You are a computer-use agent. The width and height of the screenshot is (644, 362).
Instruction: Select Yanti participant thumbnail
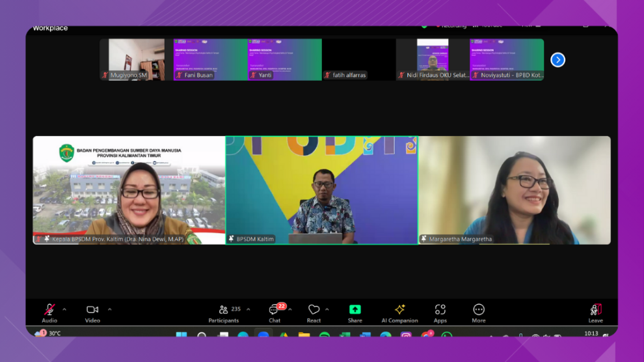coord(285,60)
